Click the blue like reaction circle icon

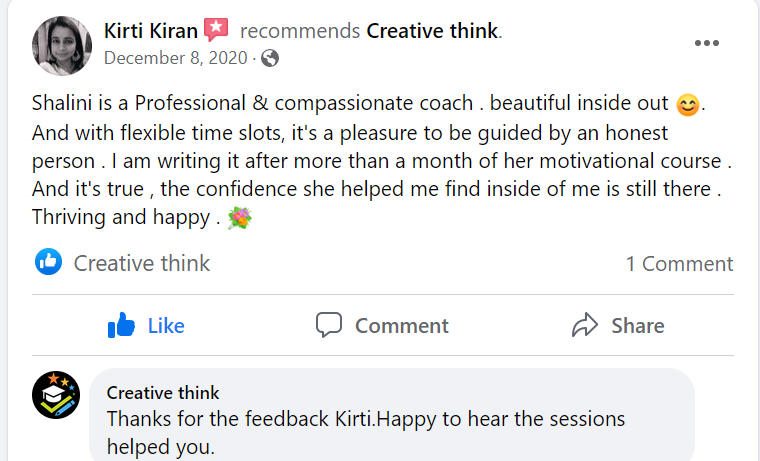48,263
